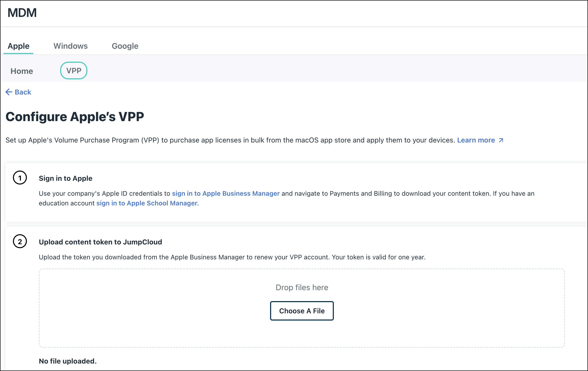This screenshot has height=371, width=588.
Task: Click the back arrow icon
Action: click(x=9, y=92)
